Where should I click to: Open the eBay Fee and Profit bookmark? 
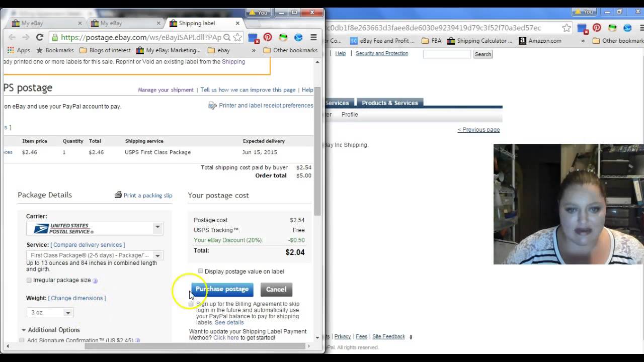(x=382, y=41)
